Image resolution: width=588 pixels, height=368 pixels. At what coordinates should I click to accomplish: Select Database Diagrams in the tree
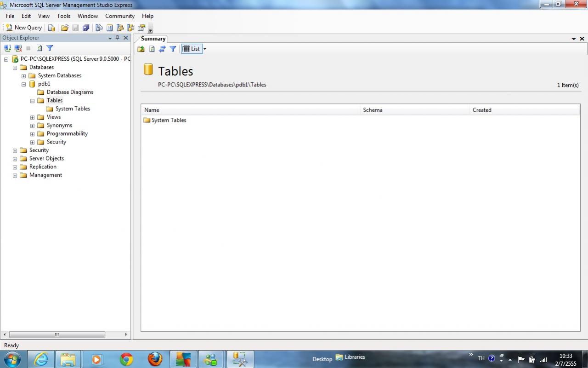pos(70,92)
